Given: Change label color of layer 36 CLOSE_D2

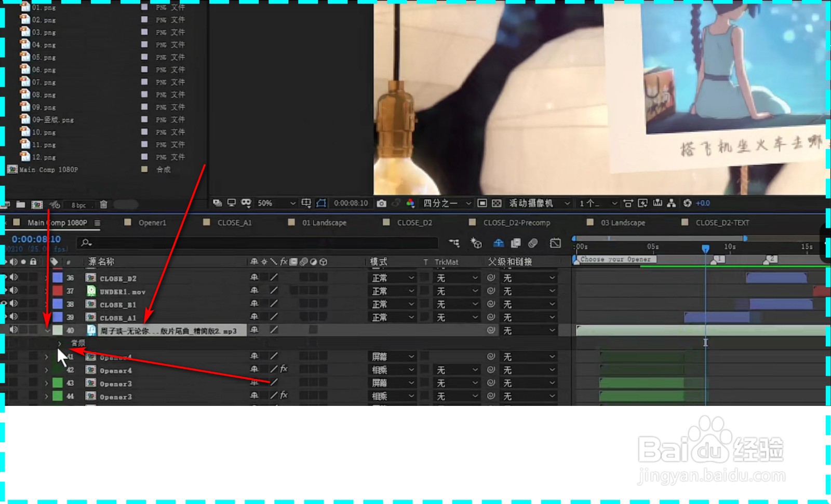Looking at the screenshot, I should point(58,278).
